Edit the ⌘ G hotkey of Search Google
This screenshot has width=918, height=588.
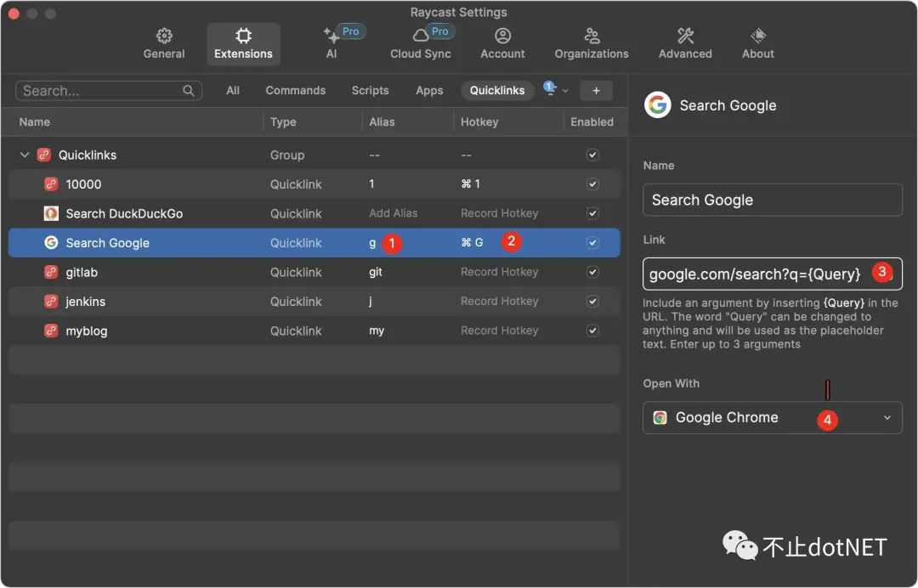click(472, 243)
